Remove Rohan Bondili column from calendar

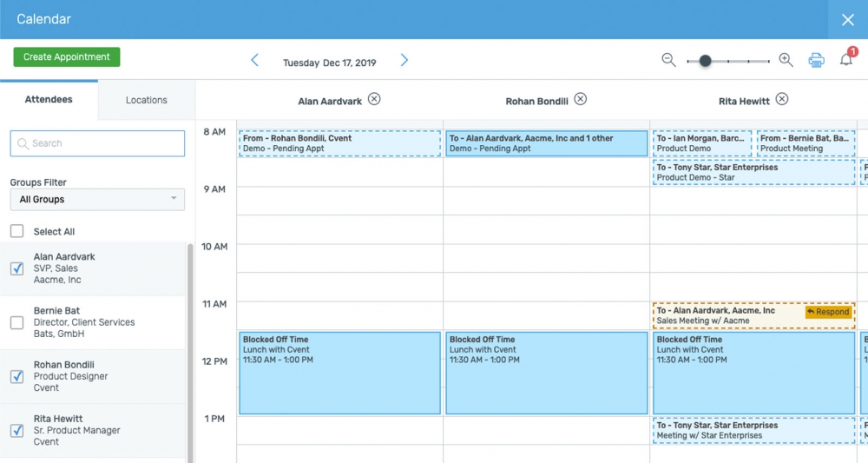581,99
